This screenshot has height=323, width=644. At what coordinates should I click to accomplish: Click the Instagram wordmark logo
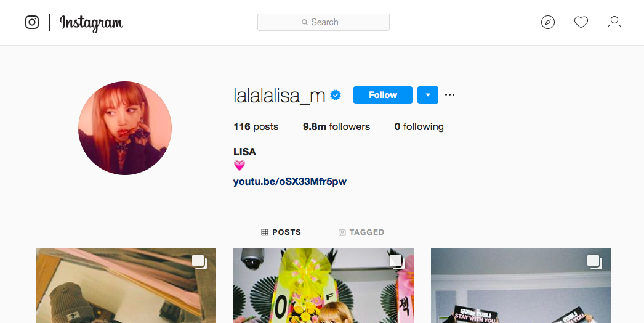click(x=91, y=23)
